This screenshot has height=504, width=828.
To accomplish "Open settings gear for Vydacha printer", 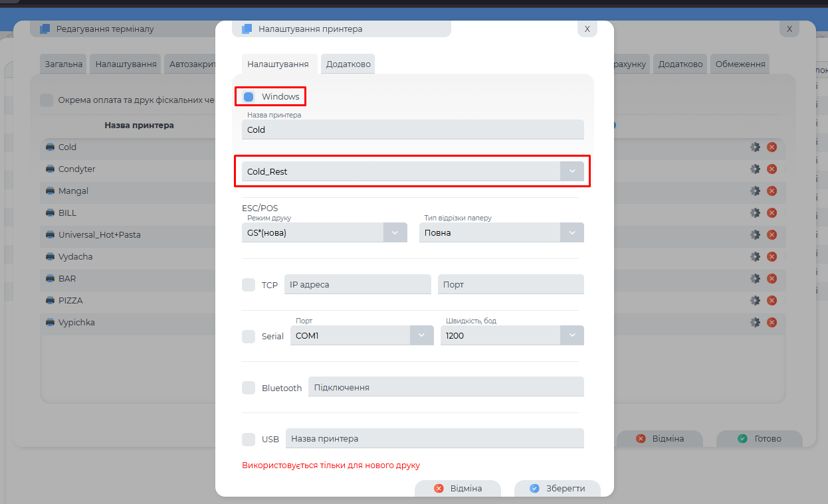I will [755, 257].
